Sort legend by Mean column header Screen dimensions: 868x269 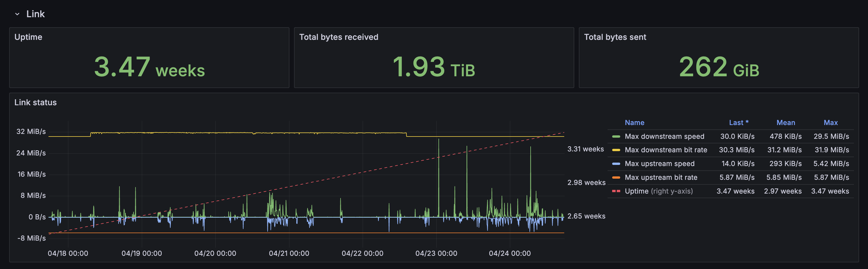coord(785,122)
